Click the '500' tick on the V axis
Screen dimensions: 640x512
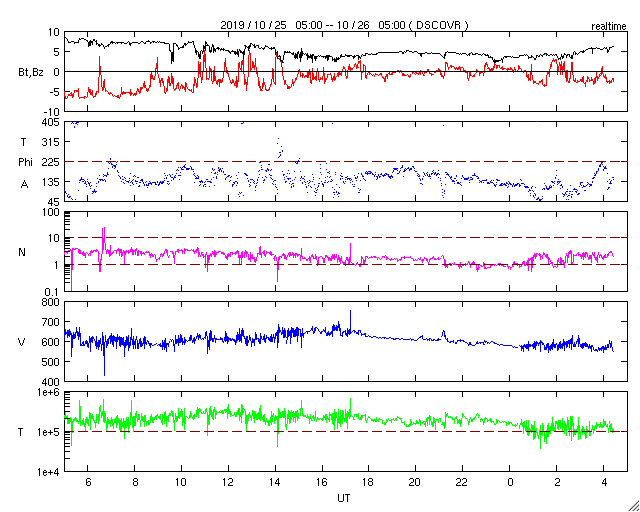[x=51, y=362]
